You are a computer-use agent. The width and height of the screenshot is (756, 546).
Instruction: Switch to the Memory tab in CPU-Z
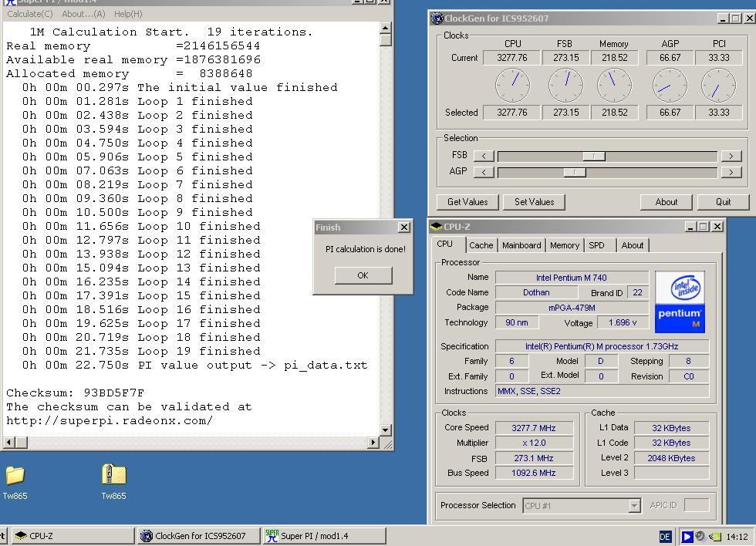pos(565,245)
